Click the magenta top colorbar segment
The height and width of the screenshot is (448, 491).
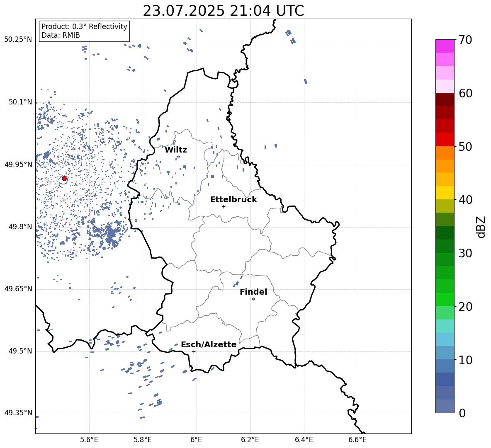(x=445, y=46)
